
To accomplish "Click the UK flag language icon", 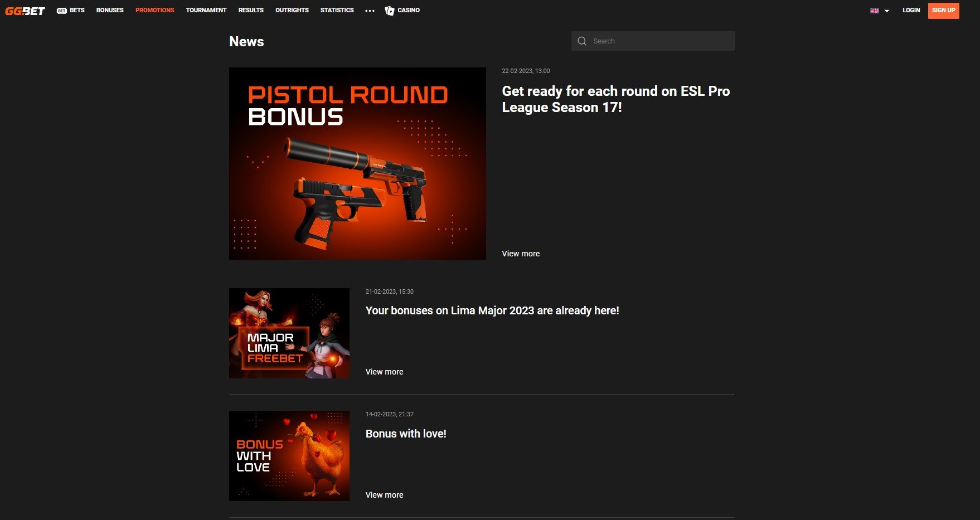I will pyautogui.click(x=875, y=11).
